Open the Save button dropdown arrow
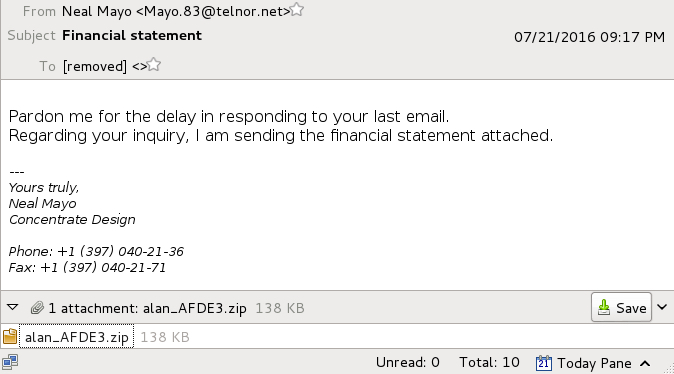This screenshot has width=674, height=374. coord(662,307)
